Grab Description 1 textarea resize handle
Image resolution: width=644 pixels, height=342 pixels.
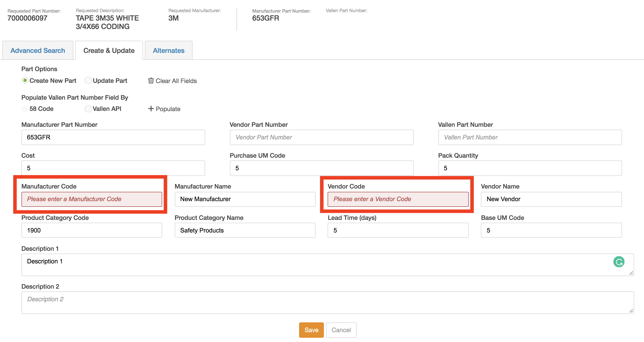[631, 273]
